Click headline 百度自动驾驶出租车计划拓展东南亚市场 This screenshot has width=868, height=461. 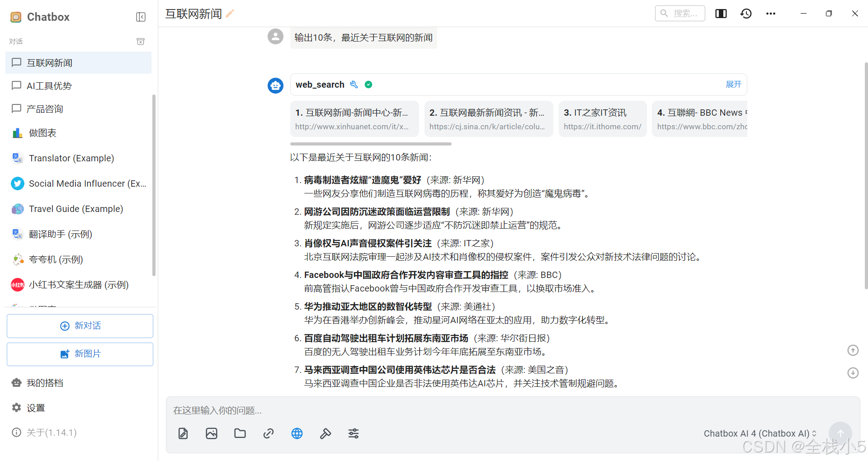coord(386,338)
